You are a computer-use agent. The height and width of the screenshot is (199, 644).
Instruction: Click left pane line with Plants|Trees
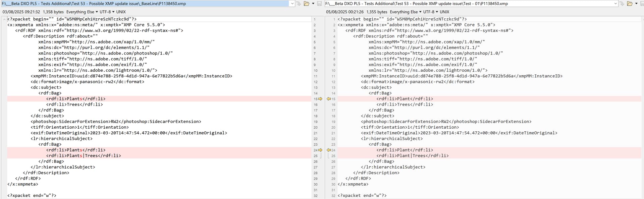tap(84, 156)
